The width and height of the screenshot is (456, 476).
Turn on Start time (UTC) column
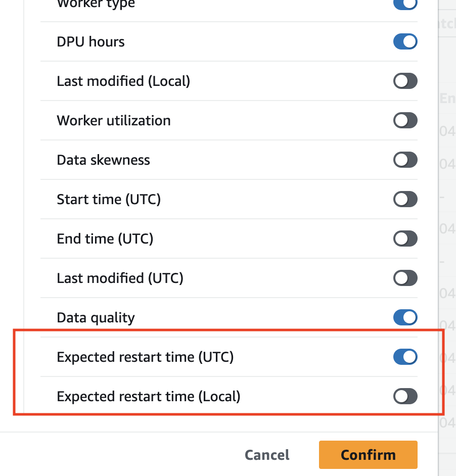405,199
